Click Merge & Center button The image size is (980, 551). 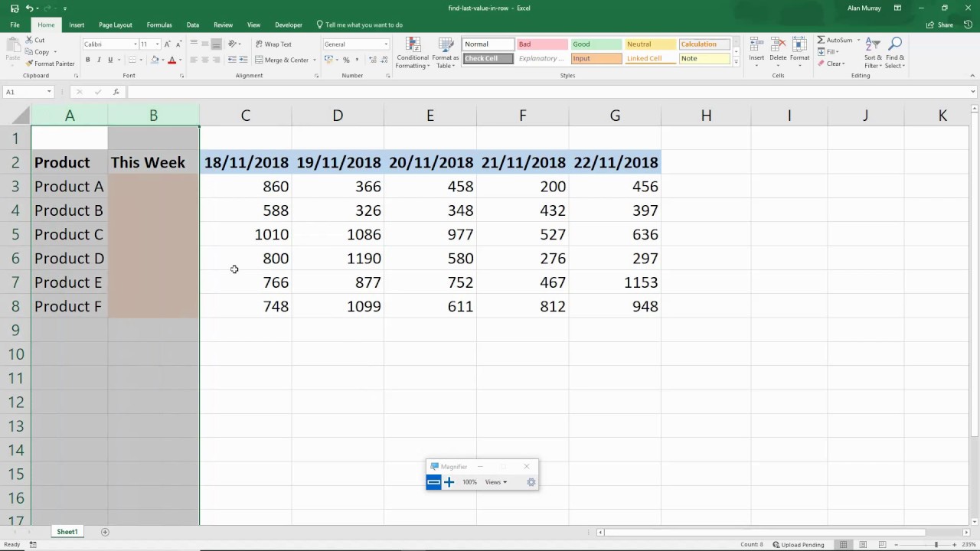282,60
